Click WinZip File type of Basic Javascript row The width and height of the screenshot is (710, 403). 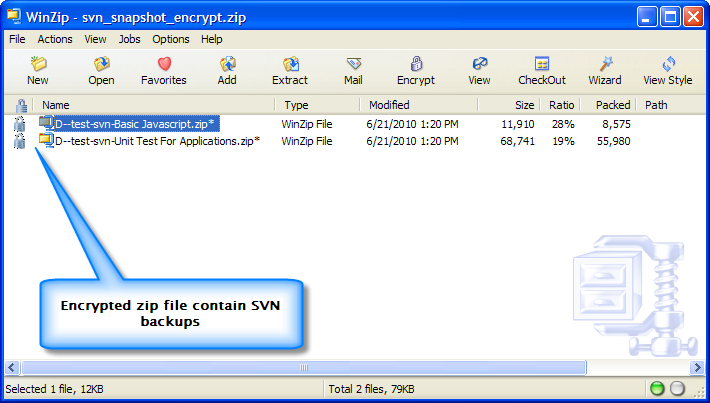(x=307, y=124)
